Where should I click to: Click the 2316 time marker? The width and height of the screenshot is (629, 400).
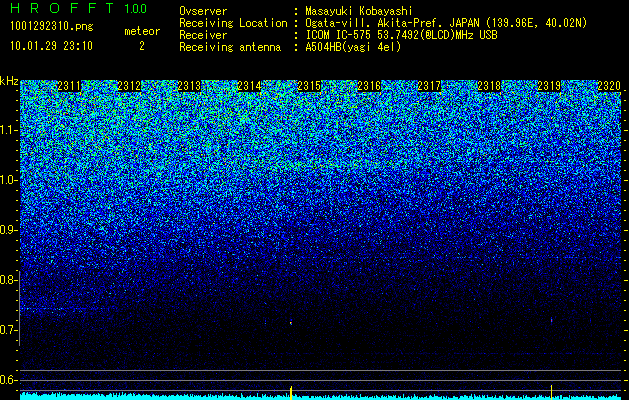(369, 86)
